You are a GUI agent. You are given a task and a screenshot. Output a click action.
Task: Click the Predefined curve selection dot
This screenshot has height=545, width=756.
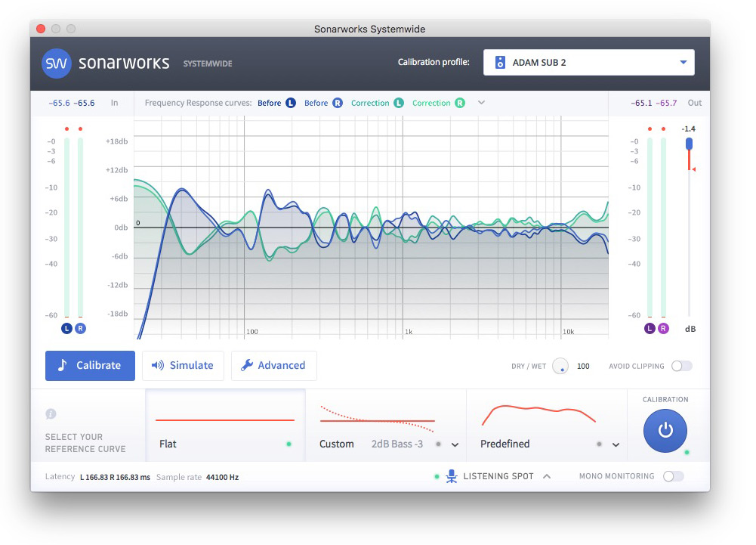coord(599,444)
